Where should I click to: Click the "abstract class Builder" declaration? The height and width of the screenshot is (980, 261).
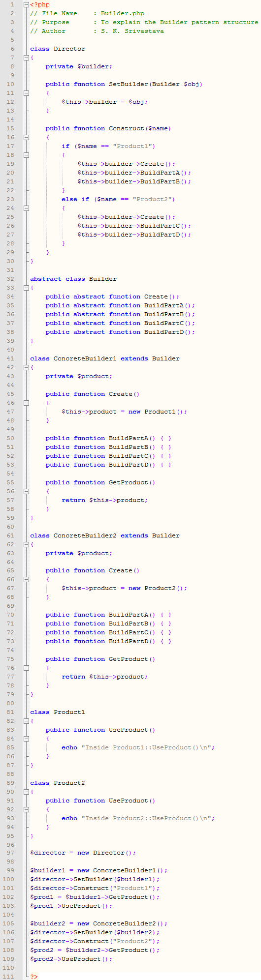[x=73, y=279]
